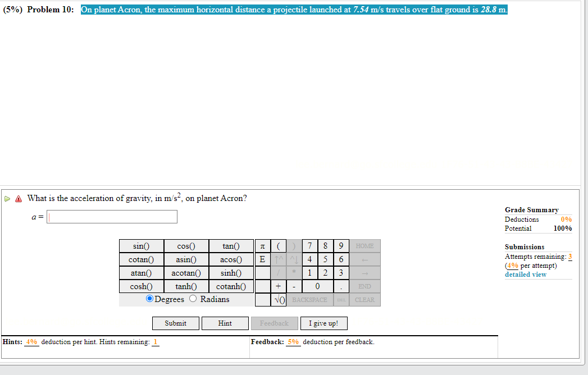Click the open parenthesis key
This screenshot has width=588, height=375.
[x=278, y=246]
